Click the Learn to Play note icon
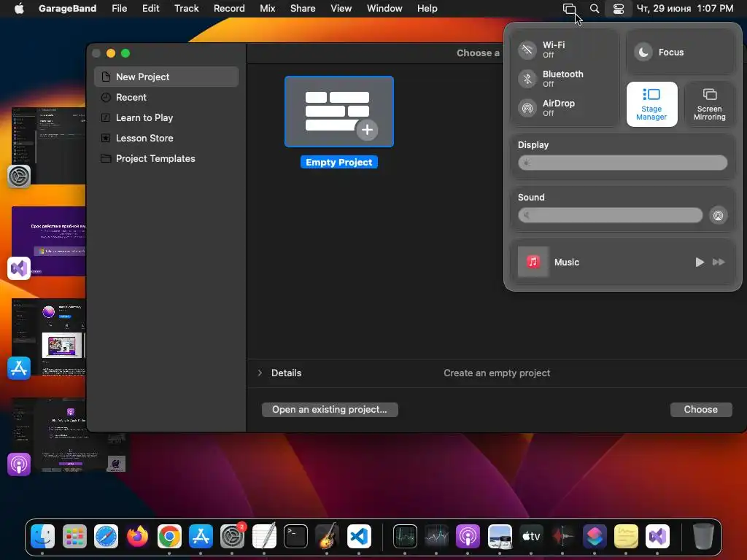The image size is (747, 560). (x=106, y=117)
